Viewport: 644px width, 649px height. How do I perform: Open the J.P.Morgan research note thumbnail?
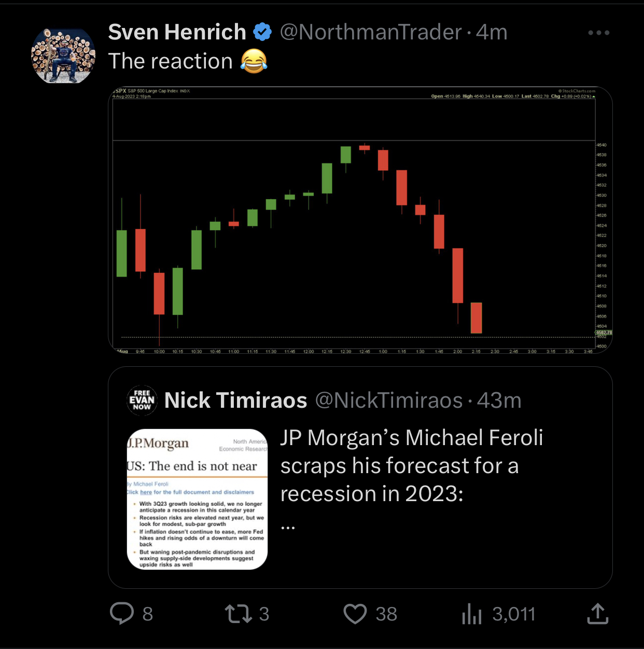[x=197, y=499]
